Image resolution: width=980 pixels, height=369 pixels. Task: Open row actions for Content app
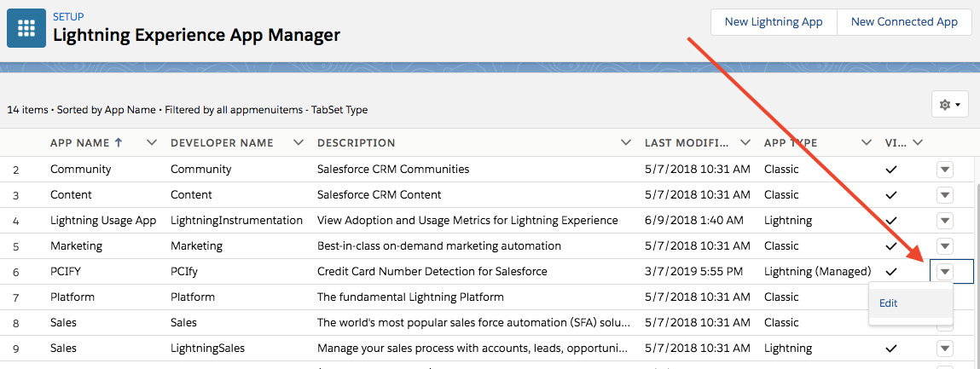(x=944, y=195)
